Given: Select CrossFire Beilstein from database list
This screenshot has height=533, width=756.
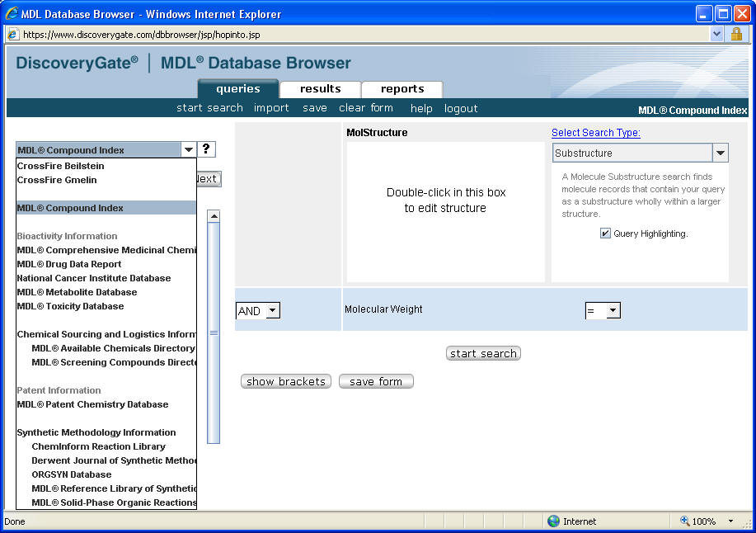Looking at the screenshot, I should click(x=60, y=166).
